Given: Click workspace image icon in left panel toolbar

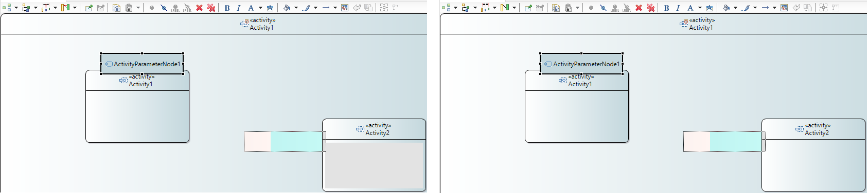Looking at the screenshot, I should click(345, 8).
